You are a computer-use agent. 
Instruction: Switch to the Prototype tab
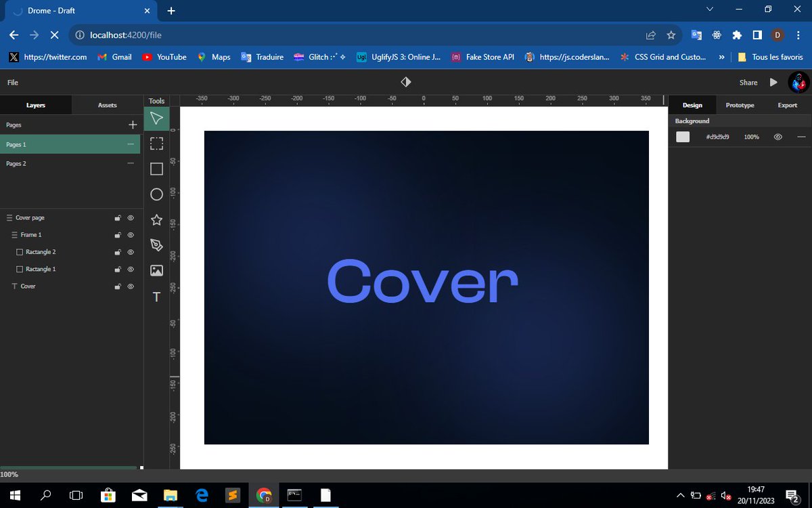pyautogui.click(x=740, y=105)
